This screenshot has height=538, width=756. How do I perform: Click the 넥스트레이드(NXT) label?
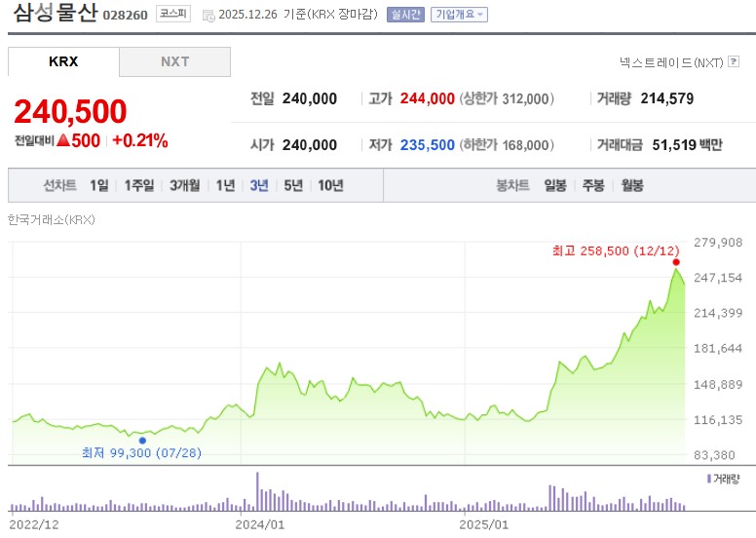point(671,62)
